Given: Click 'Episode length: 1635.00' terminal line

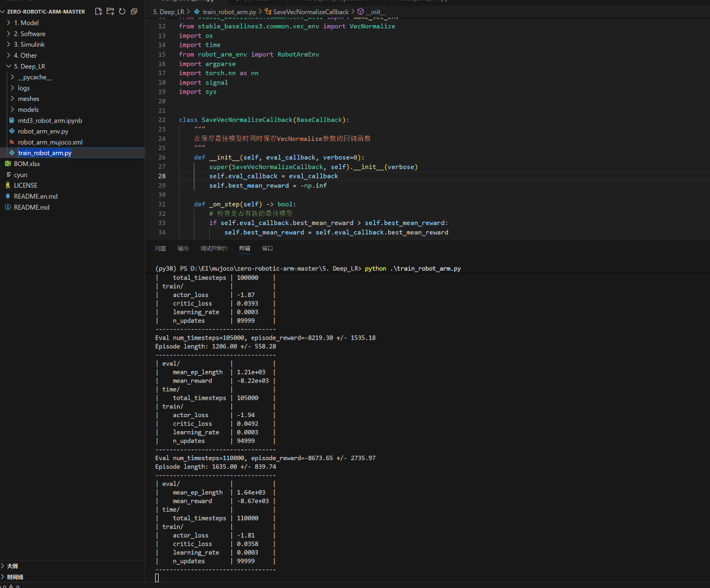Looking at the screenshot, I should coord(215,467).
